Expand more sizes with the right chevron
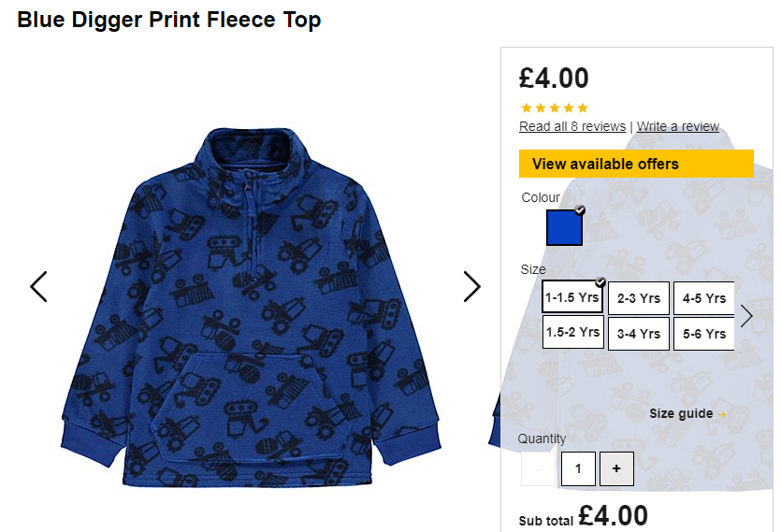This screenshot has width=781, height=532. pos(746,316)
